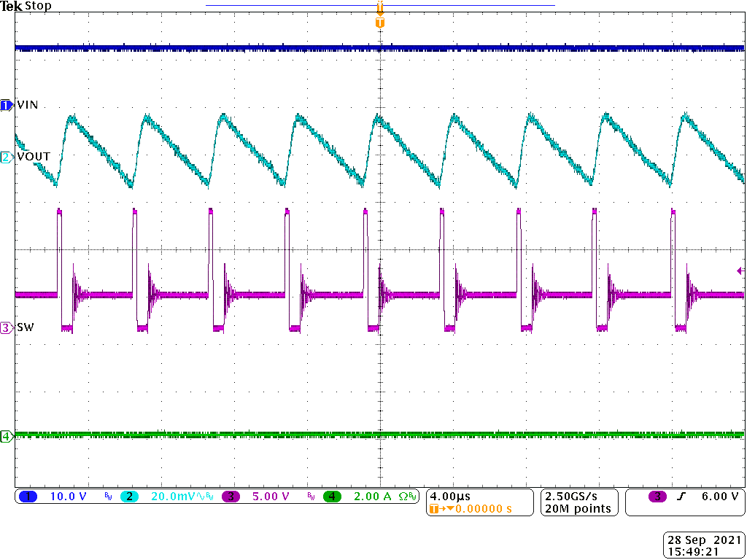Click the trigger level arrow at right edge
The height and width of the screenshot is (560, 747).
pos(740,271)
